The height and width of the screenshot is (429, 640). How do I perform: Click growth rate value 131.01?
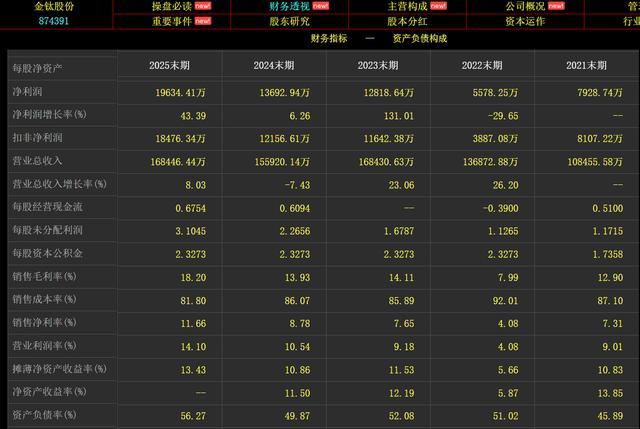(399, 116)
